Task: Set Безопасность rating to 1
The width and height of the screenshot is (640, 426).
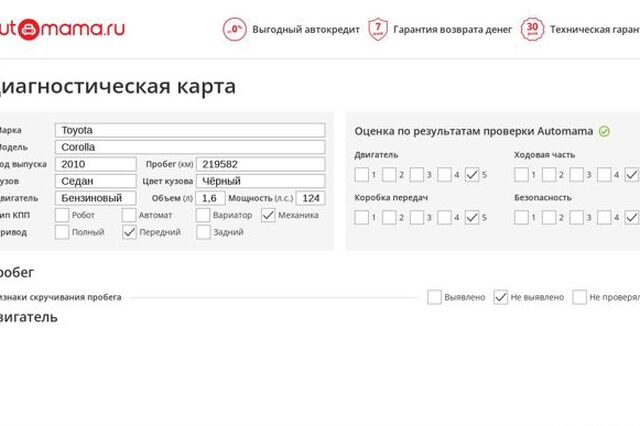Action: pyautogui.click(x=521, y=217)
